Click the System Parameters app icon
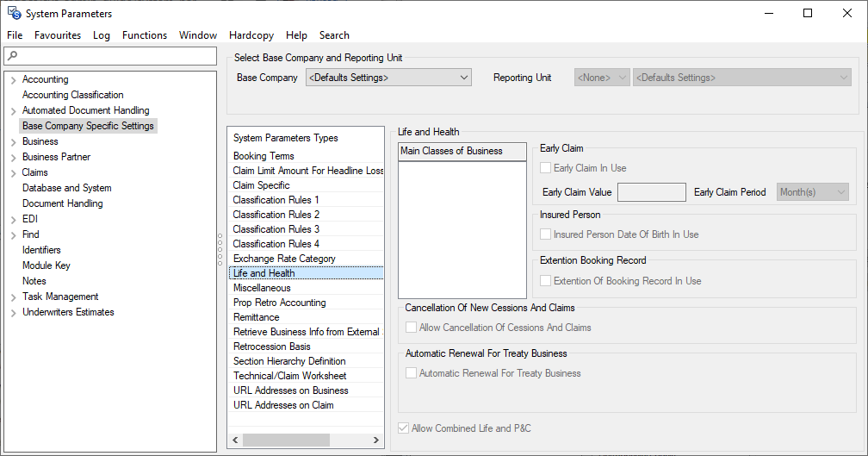This screenshot has width=868, height=456. tap(14, 13)
